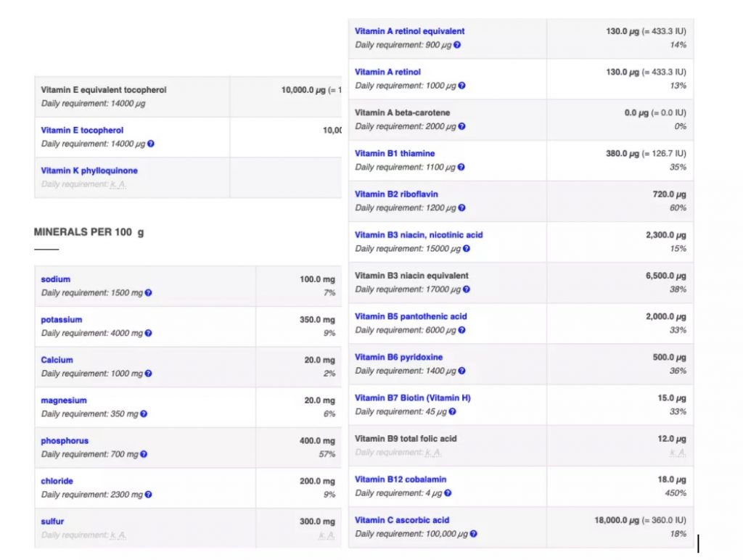Open the Vitamin B5 pantothenic acid link
Viewport: 743px width, 560px height.
point(411,316)
